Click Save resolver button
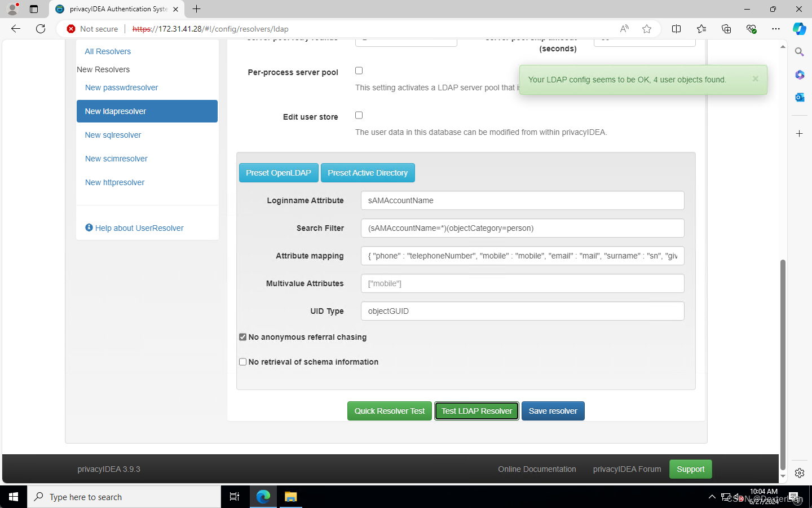812x508 pixels. click(553, 411)
